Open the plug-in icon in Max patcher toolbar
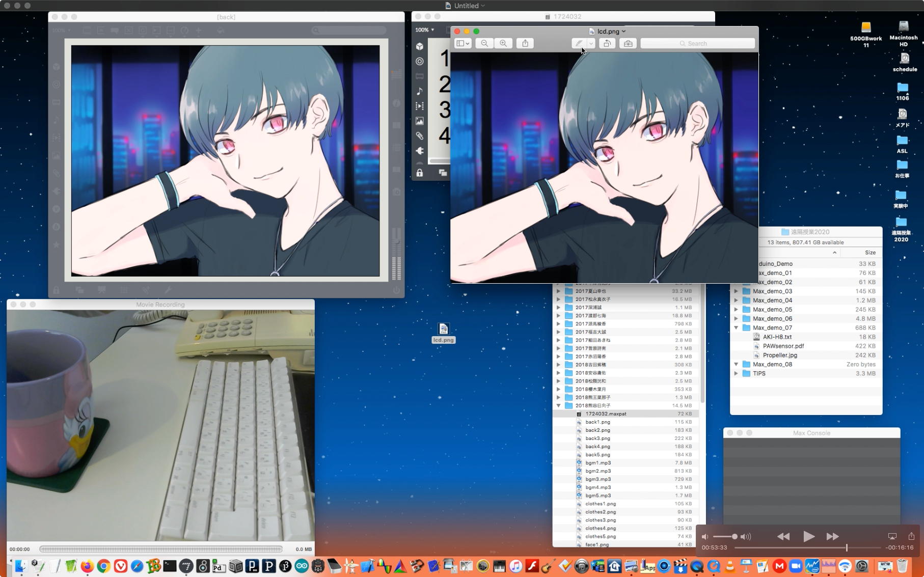 click(x=420, y=151)
